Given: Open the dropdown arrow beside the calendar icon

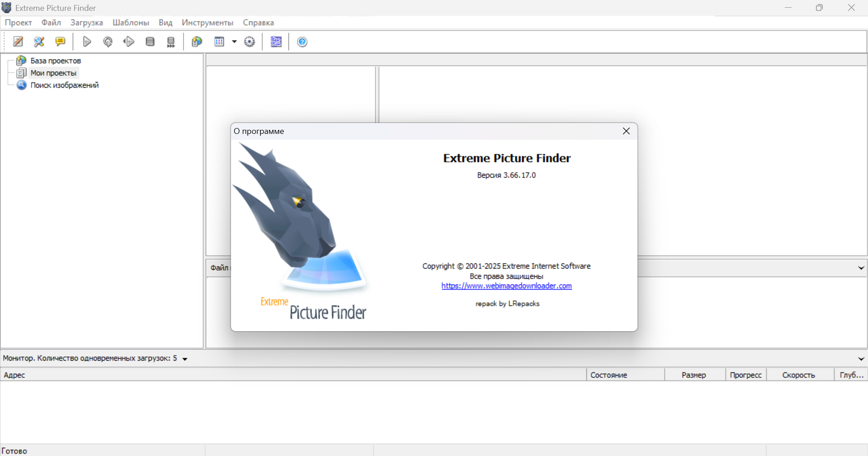Looking at the screenshot, I should tap(234, 42).
